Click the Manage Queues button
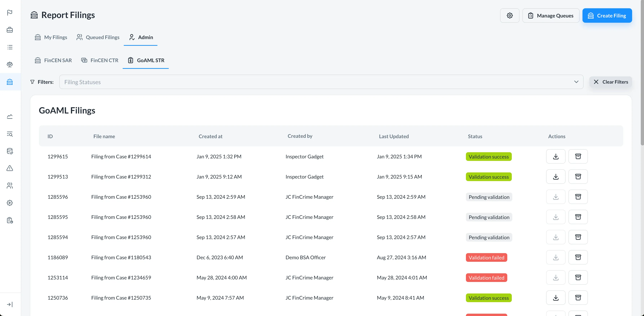The height and width of the screenshot is (316, 644). pyautogui.click(x=551, y=15)
